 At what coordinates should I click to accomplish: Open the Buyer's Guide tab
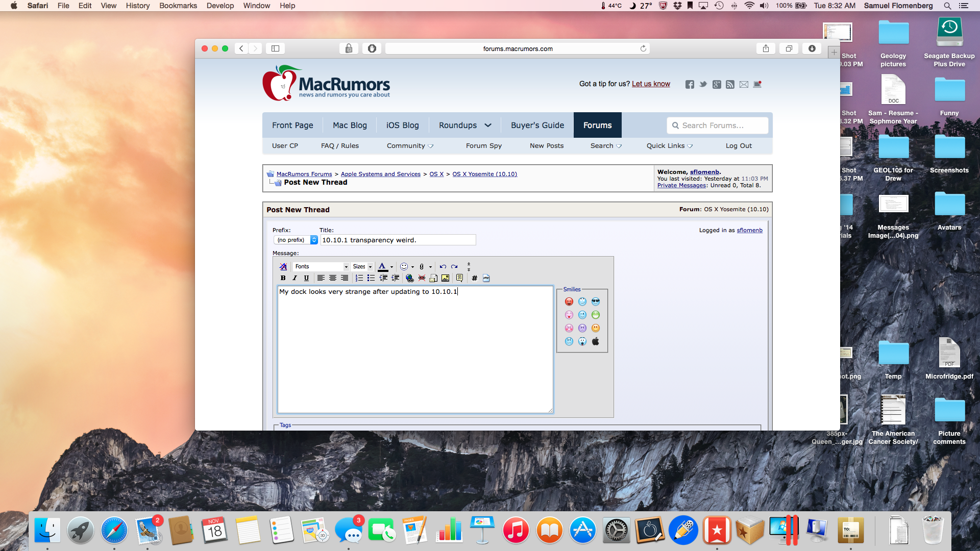coord(537,125)
